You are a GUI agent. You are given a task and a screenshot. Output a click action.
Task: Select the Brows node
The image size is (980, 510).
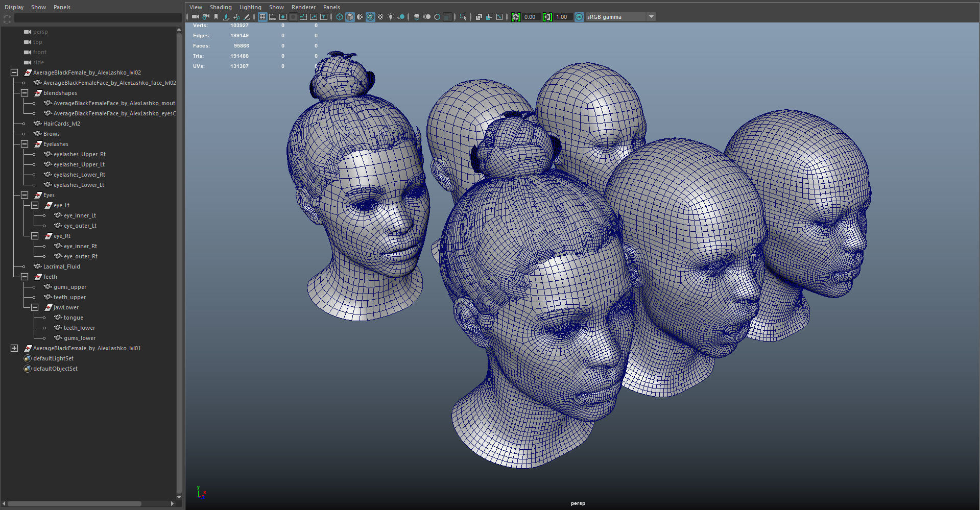coord(51,134)
